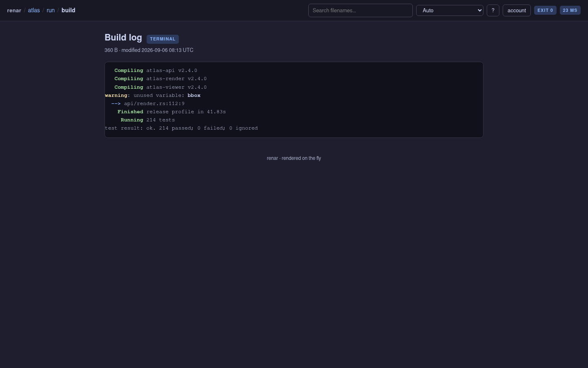The height and width of the screenshot is (368, 588).
Task: Select the Compiling atlas-viewer v2.4.0 line
Action: [160, 87]
